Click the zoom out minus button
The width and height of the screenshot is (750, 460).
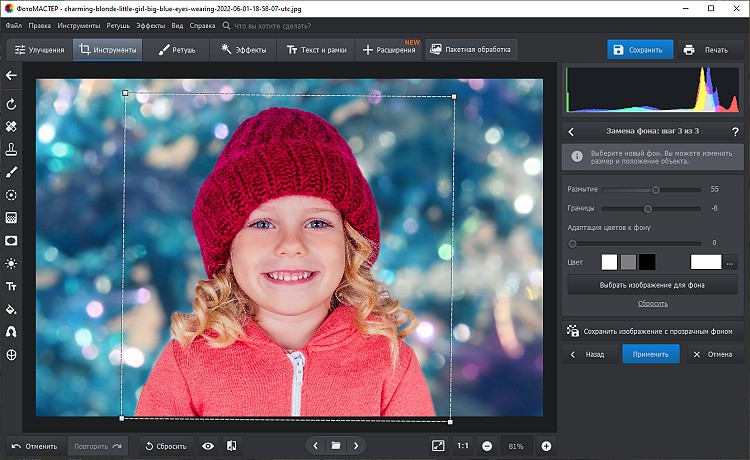coord(487,445)
